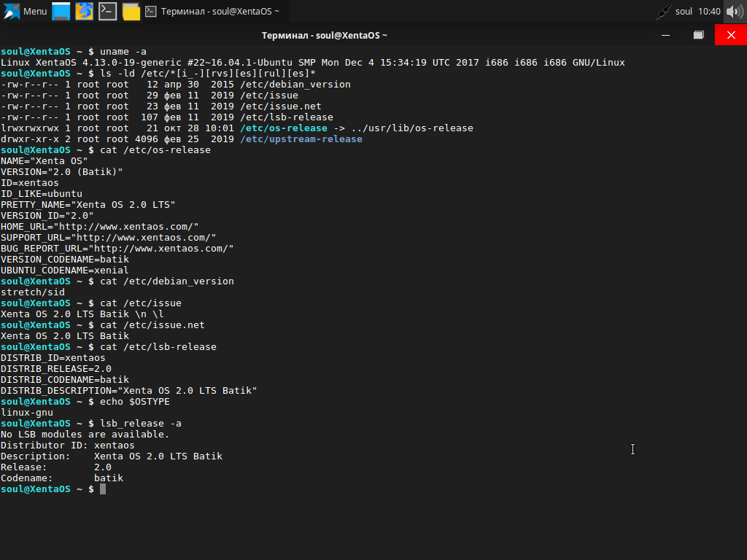Click the DISTRIB_DESCRIPTION line
This screenshot has height=560, width=747.
[128, 391]
